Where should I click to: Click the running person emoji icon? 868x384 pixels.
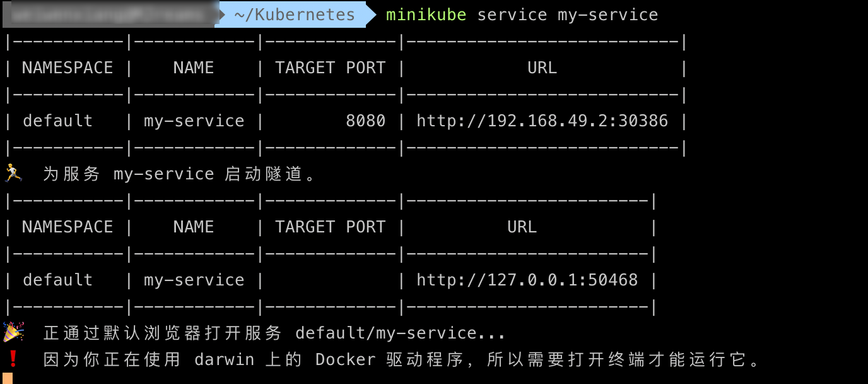point(13,173)
